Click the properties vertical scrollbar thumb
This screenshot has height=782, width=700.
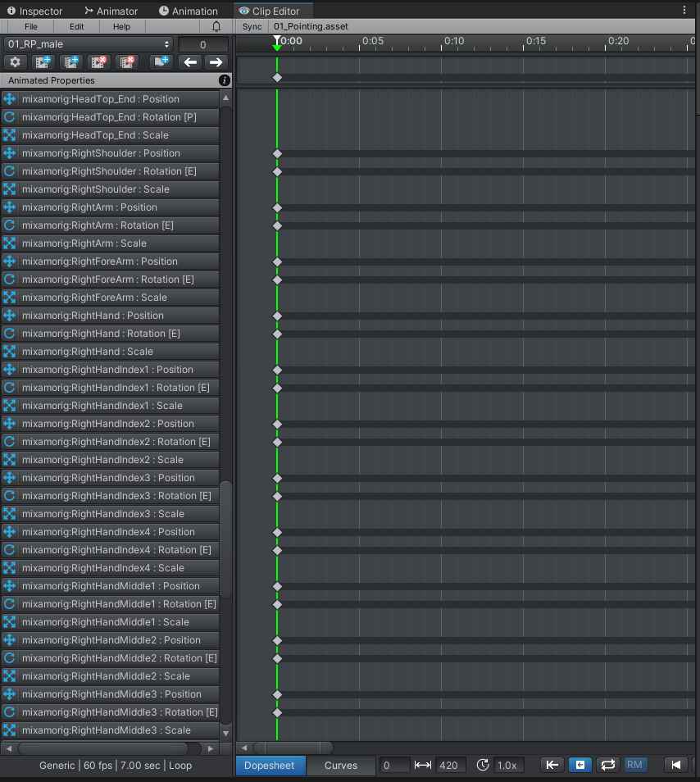click(226, 539)
